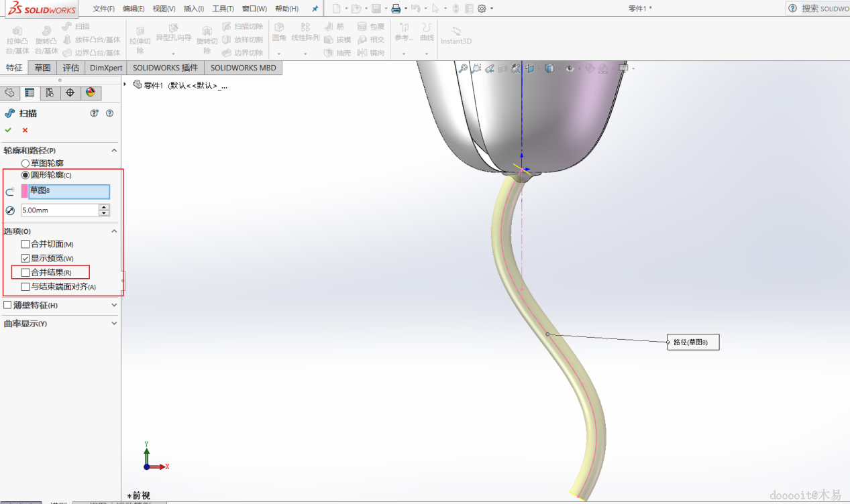
Task: Click the Zoom to Fit icon
Action: tap(463, 68)
